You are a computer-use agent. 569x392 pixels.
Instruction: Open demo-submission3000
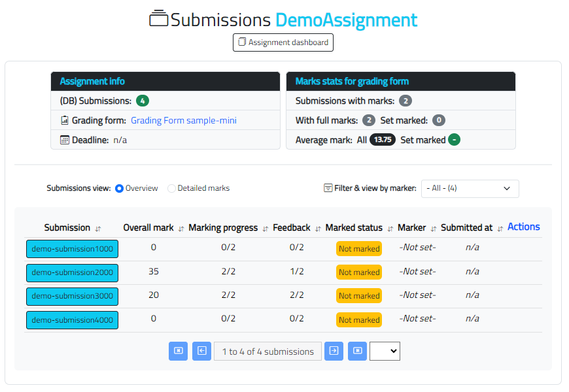point(72,296)
